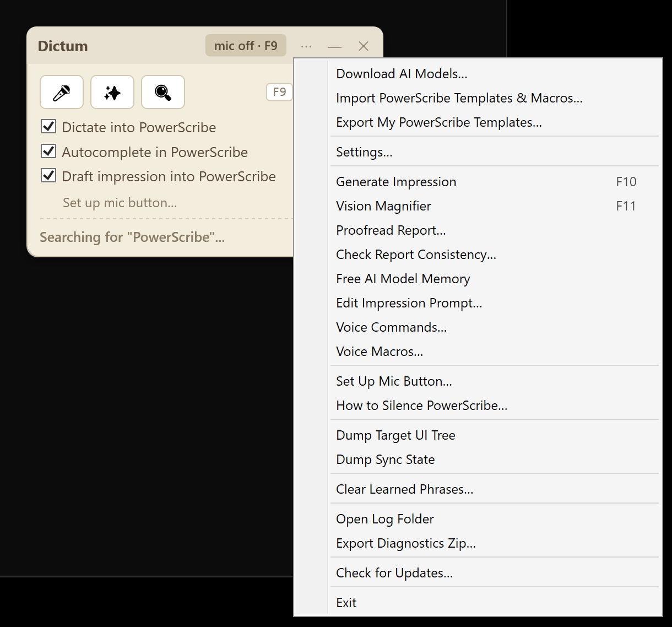Choose Proofread Report menu entry

tap(495, 230)
